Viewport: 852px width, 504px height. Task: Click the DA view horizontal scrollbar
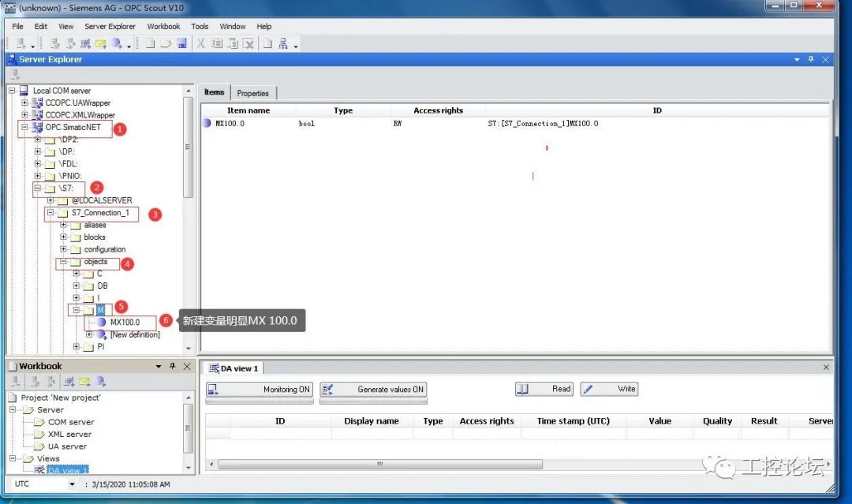click(x=380, y=464)
